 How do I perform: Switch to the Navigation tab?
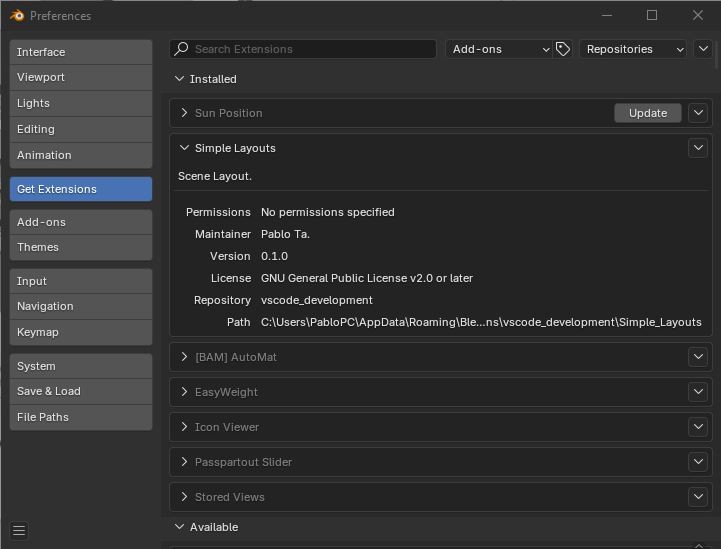pyautogui.click(x=81, y=306)
